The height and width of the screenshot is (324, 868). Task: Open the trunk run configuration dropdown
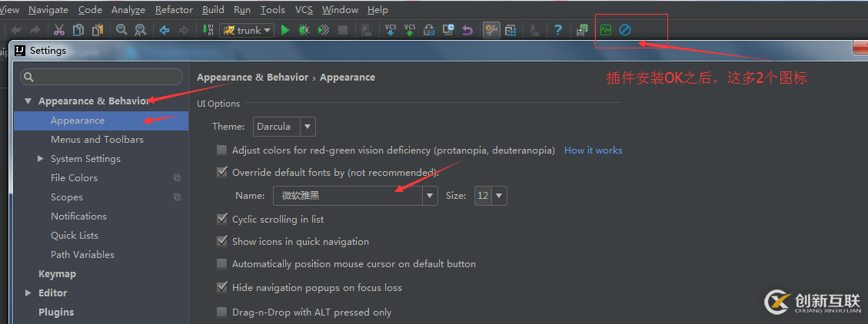(x=247, y=30)
